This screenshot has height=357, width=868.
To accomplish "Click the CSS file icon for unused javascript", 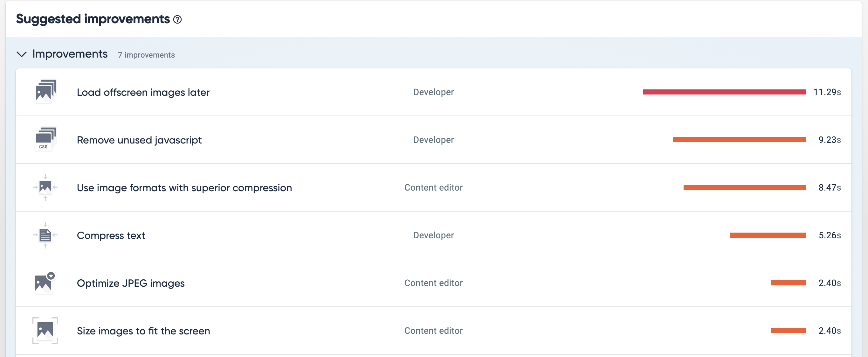I will point(45,139).
